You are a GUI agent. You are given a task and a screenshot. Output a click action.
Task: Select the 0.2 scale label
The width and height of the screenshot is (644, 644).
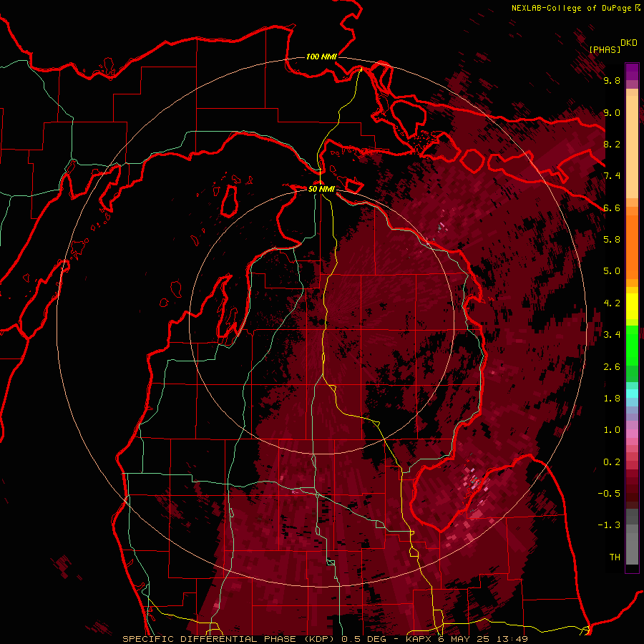[612, 462]
